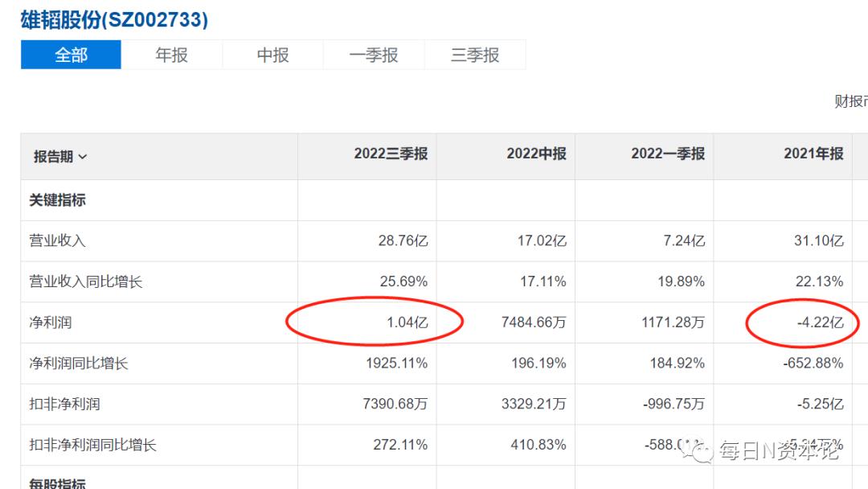868x489 pixels.
Task: Click the 2021年报 column header
Action: (x=813, y=154)
